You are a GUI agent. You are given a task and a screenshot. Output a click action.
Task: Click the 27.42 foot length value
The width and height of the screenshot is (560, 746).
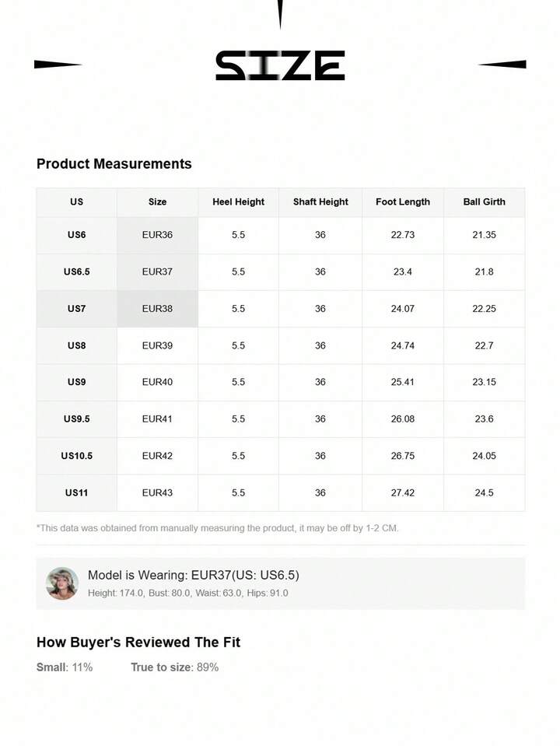coord(402,492)
